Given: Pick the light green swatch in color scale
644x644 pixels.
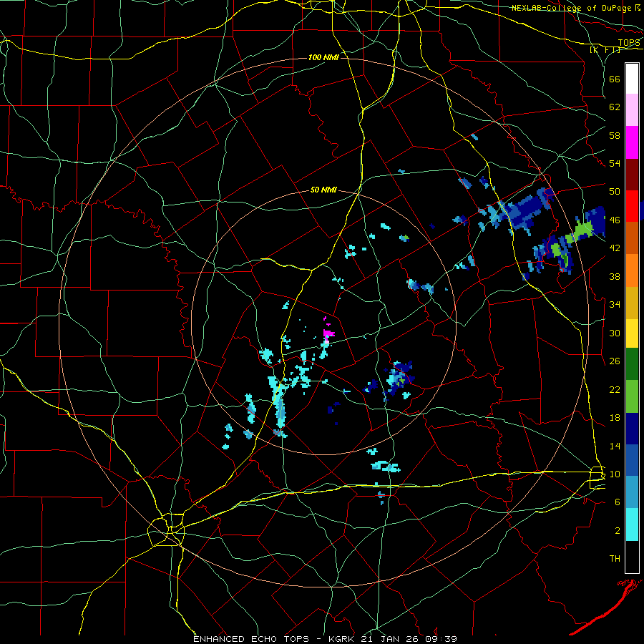Looking at the screenshot, I should pyautogui.click(x=632, y=396).
